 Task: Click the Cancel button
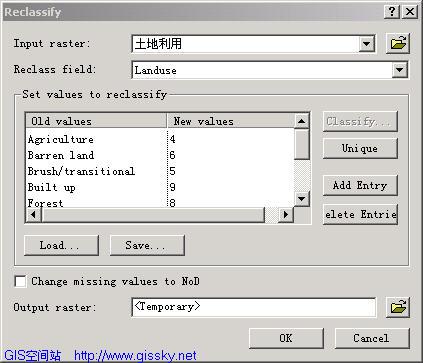(372, 338)
